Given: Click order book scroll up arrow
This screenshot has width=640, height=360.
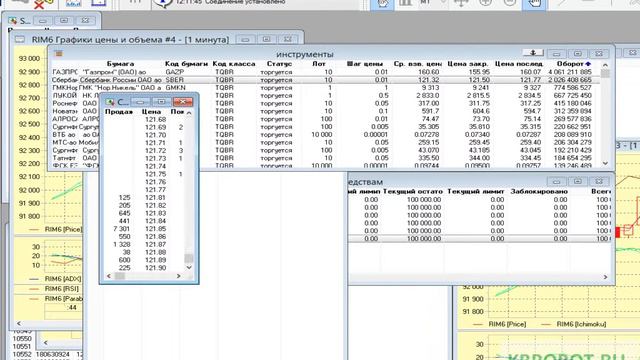Looking at the screenshot, I should click(189, 113).
